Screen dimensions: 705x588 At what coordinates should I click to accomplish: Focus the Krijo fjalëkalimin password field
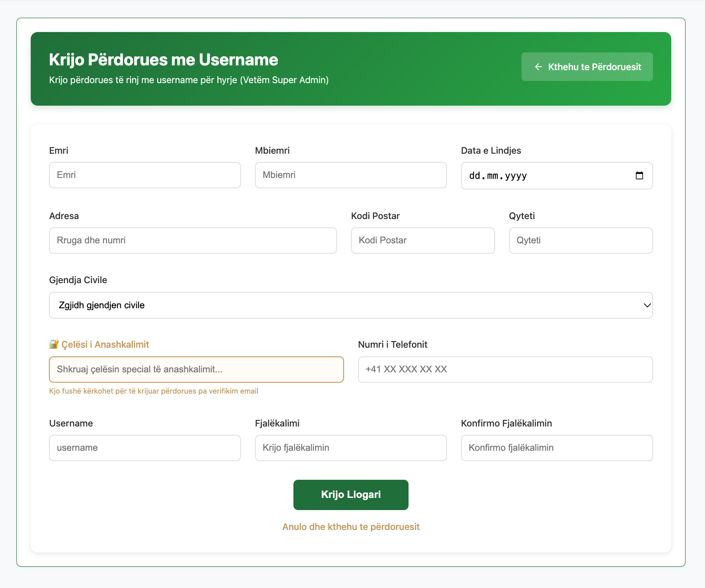tap(351, 448)
